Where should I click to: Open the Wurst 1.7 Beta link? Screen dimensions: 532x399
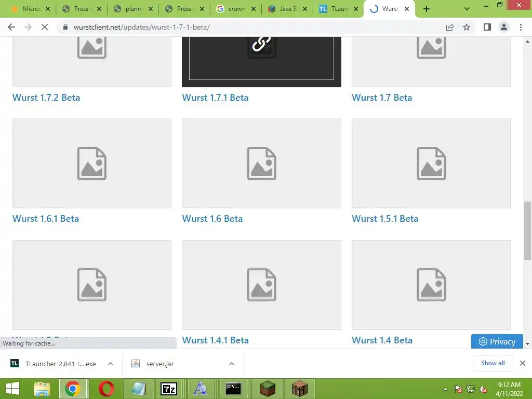click(382, 98)
